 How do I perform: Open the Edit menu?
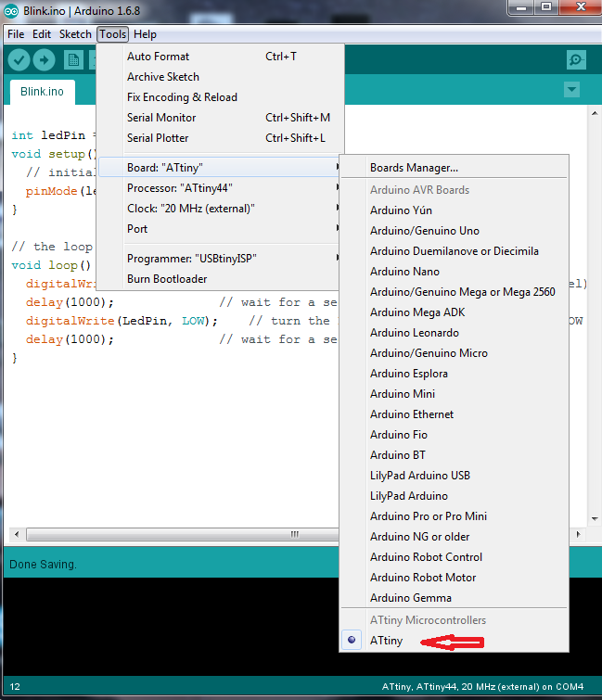(x=42, y=34)
